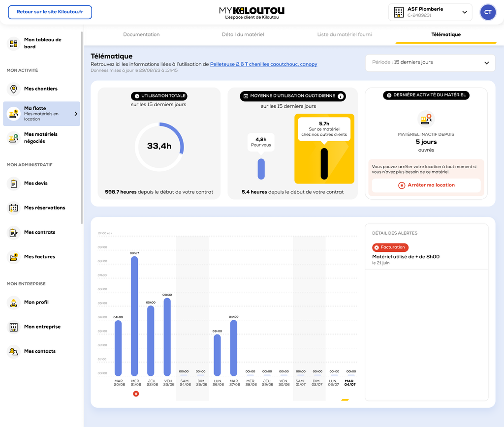Click Retour sur le site Kiloutou.fr button
The width and height of the screenshot is (504, 427).
[50, 12]
